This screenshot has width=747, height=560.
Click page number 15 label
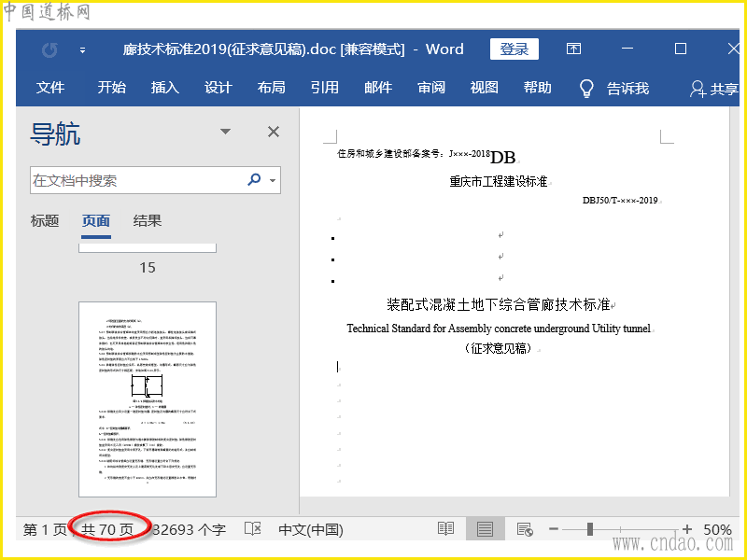pyautogui.click(x=148, y=268)
